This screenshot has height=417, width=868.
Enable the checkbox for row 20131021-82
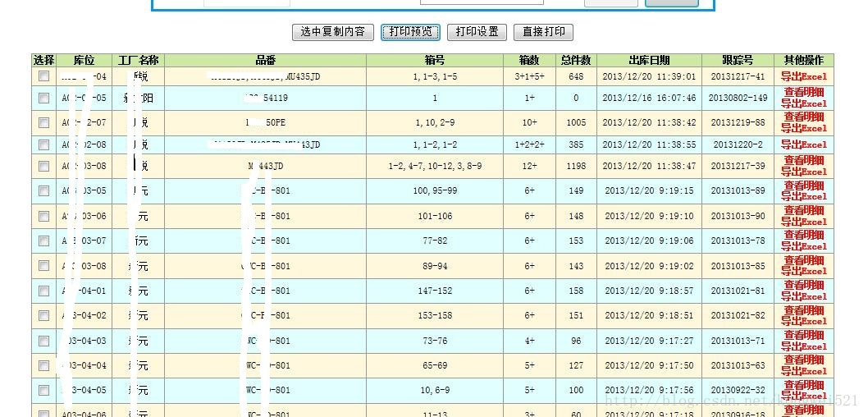(x=43, y=316)
